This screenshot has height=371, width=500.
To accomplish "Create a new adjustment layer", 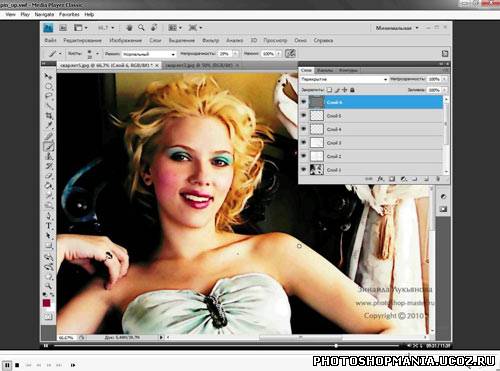I will coord(404,179).
